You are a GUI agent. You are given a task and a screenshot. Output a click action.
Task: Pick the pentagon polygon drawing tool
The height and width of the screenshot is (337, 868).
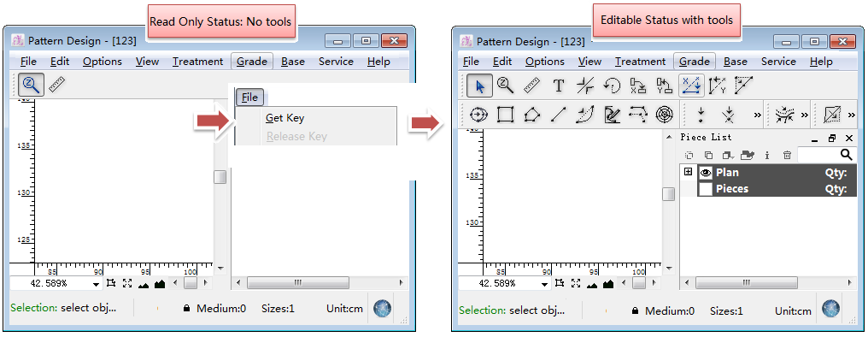(532, 115)
